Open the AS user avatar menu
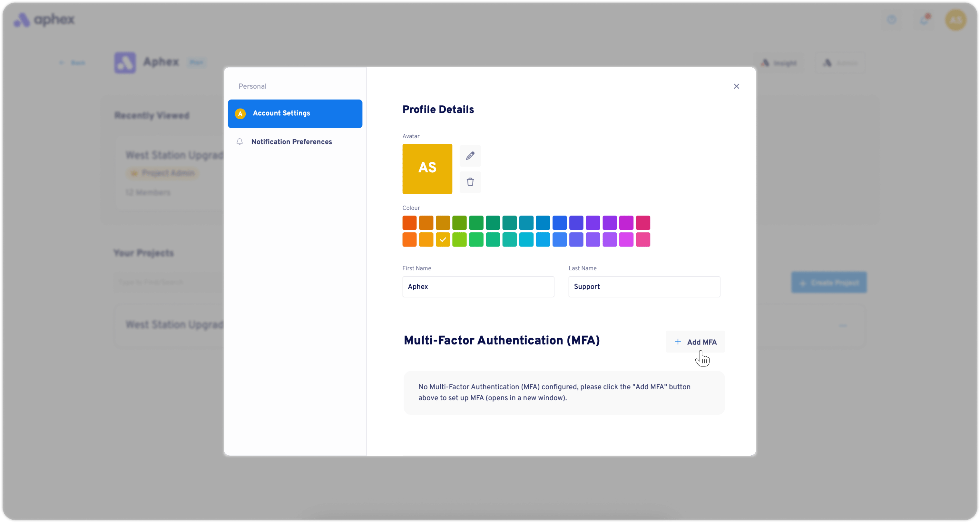 [955, 20]
